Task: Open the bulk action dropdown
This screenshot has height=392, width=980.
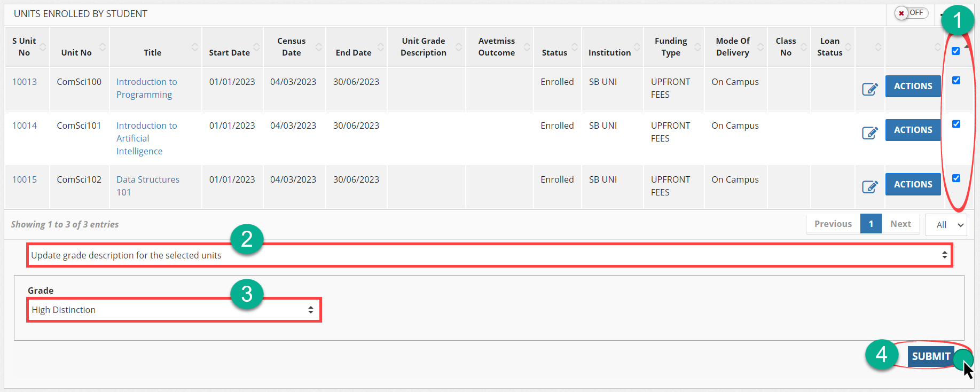Action: coord(489,255)
